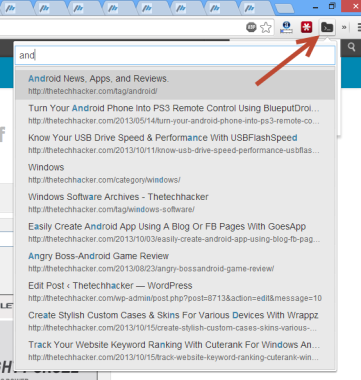This screenshot has width=361, height=380.
Task: Click URL text 'http://thetechhacker.com/tag/android/'
Action: click(93, 91)
